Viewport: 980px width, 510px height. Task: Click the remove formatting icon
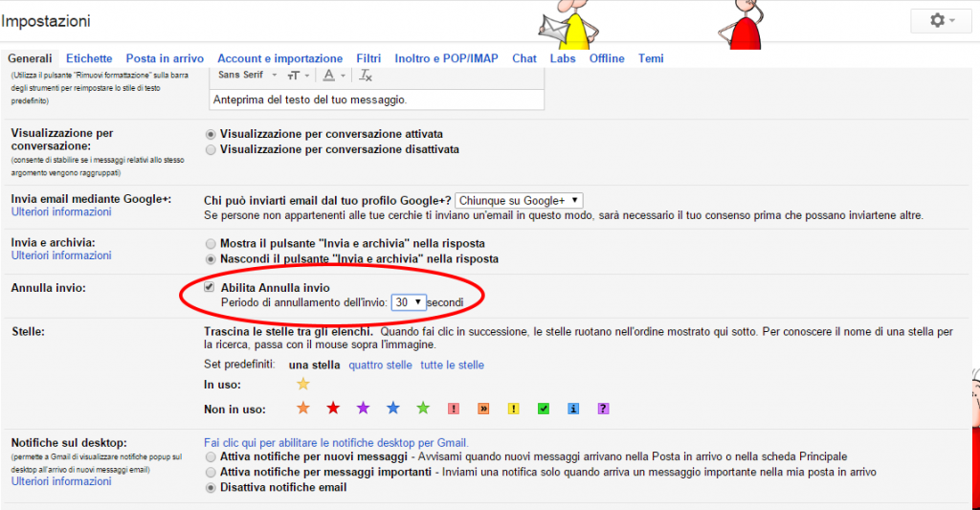coord(366,76)
